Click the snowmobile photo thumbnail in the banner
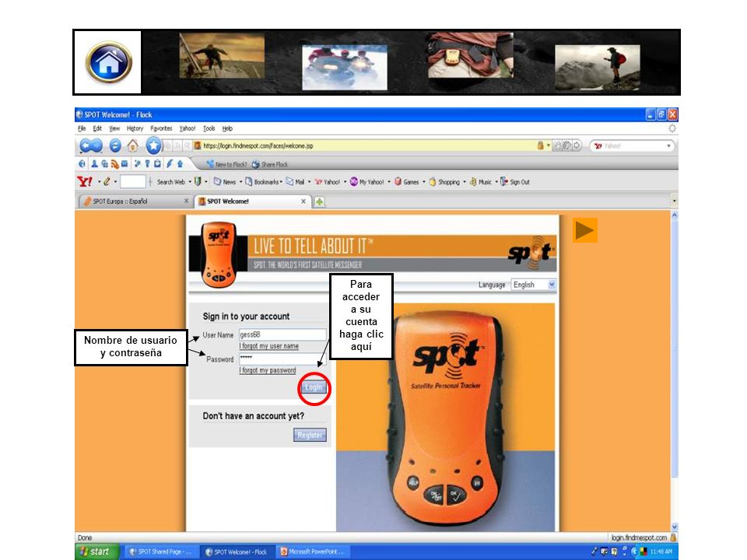The height and width of the screenshot is (560, 747). click(345, 68)
